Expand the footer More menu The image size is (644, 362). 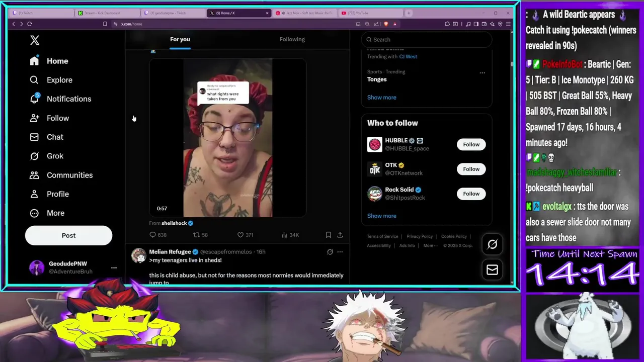pyautogui.click(x=430, y=246)
